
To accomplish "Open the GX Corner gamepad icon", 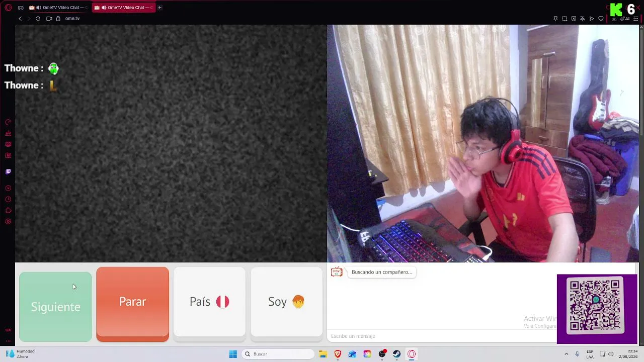I will [x=21, y=8].
